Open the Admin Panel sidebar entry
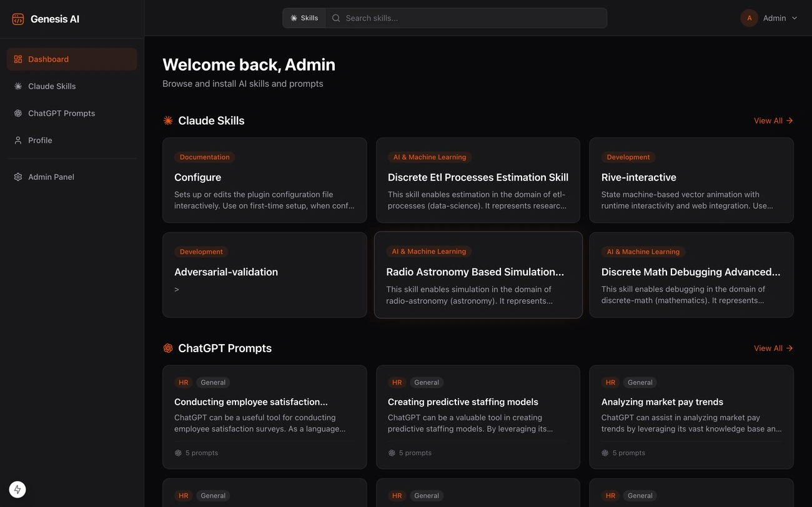The width and height of the screenshot is (812, 507). [x=72, y=177]
